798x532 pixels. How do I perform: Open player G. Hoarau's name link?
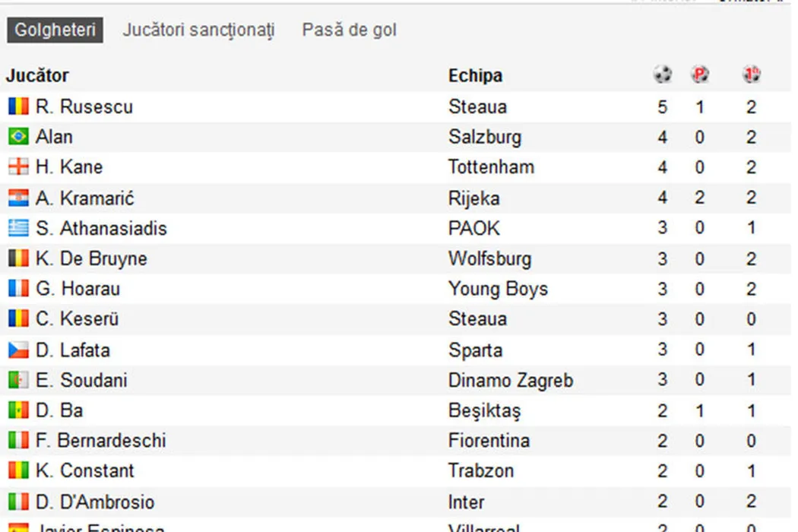(x=78, y=289)
